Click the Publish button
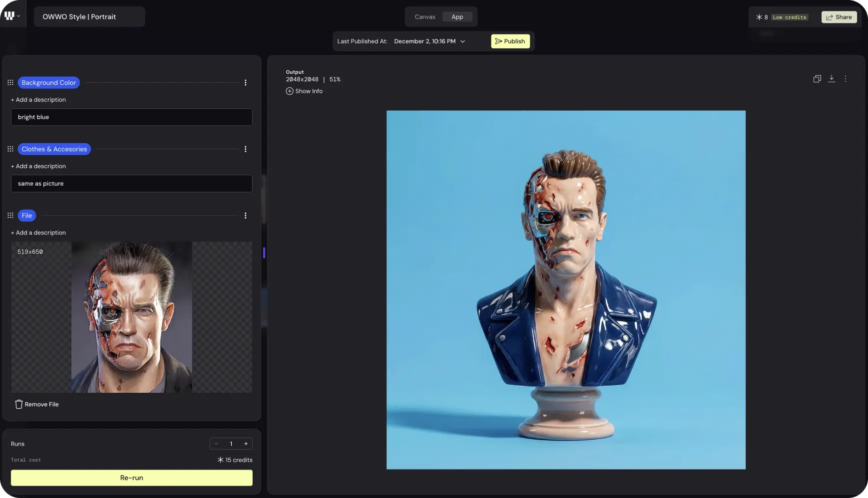Image resolution: width=868 pixels, height=498 pixels. click(x=510, y=41)
